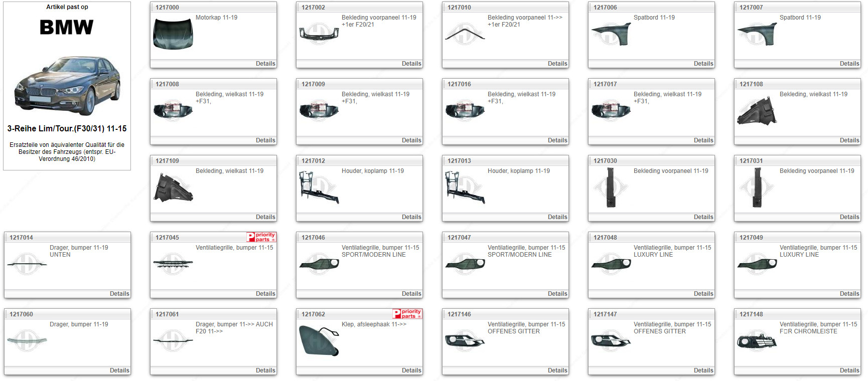Show Details for part 1217016
The height and width of the screenshot is (381, 868).
pyautogui.click(x=557, y=140)
